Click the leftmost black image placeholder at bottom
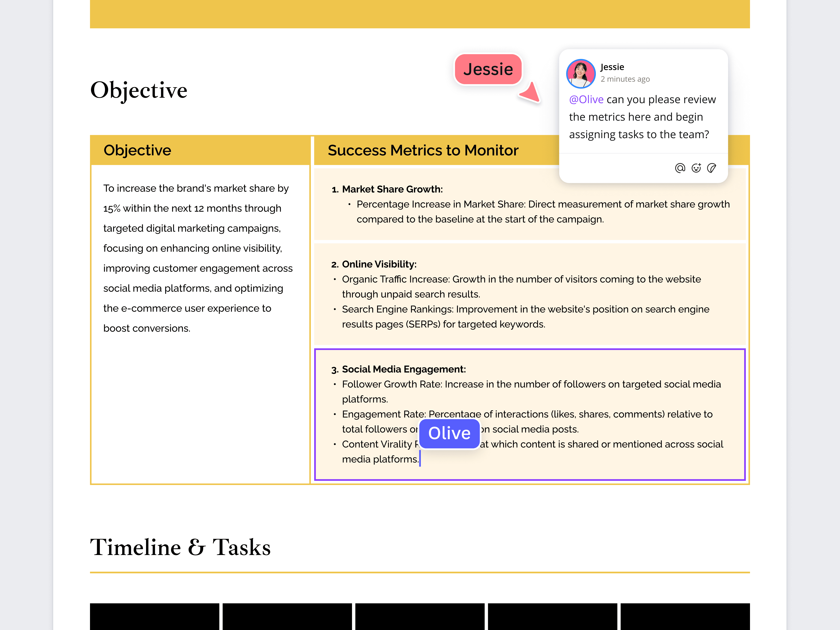 tap(154, 617)
